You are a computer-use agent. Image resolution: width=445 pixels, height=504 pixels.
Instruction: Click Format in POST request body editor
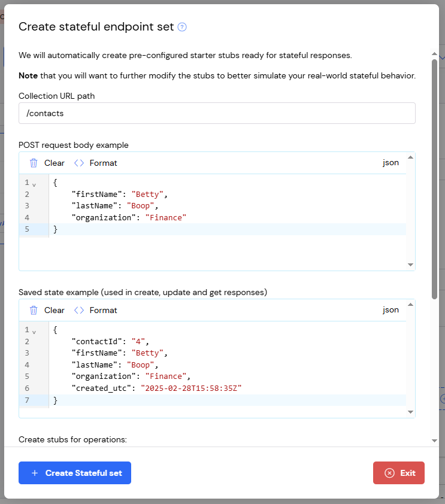pyautogui.click(x=103, y=163)
